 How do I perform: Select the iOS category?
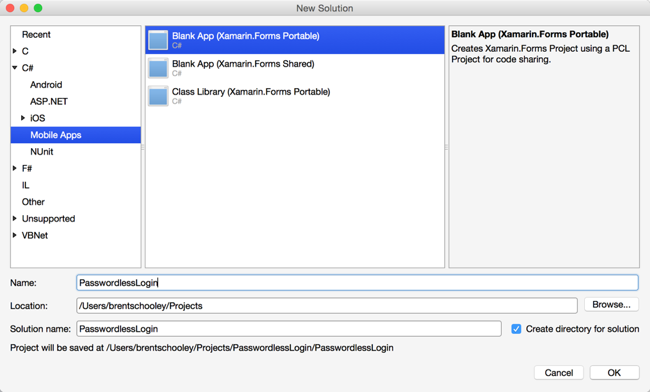pos(38,119)
